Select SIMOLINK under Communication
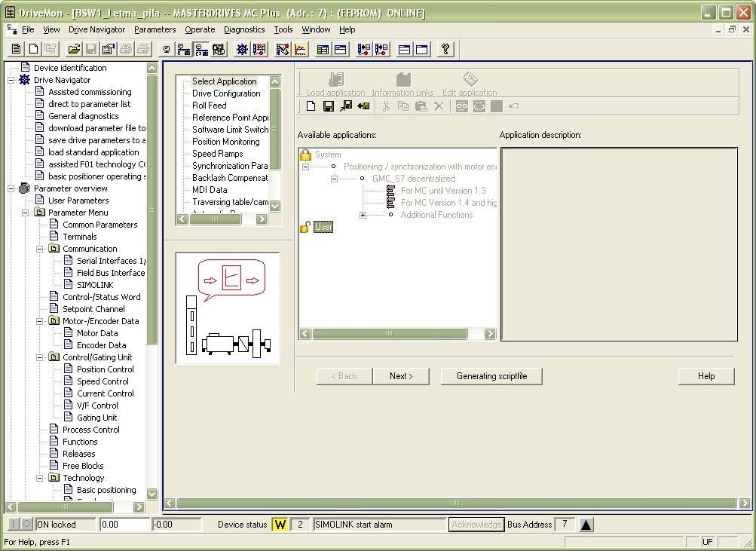 (95, 285)
